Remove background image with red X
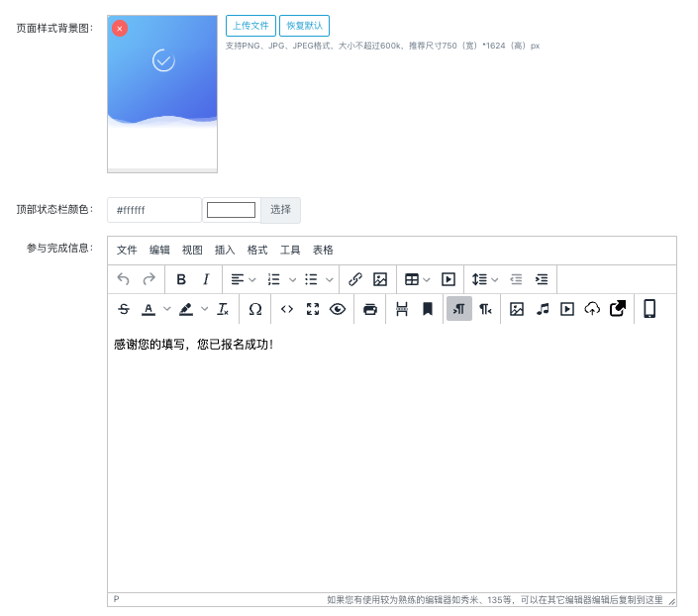This screenshot has height=616, width=698. 120,29
